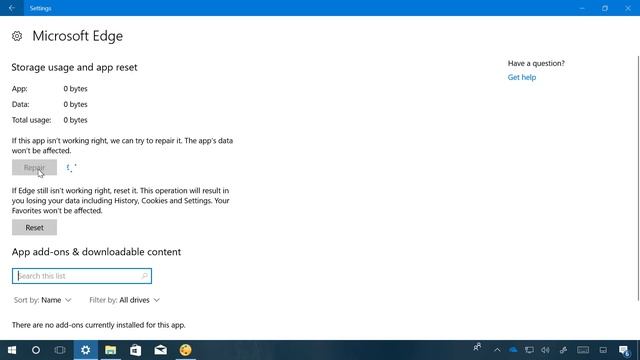The width and height of the screenshot is (640, 360).
Task: Click the Settings page vertical scrollbar
Action: tap(638, 178)
